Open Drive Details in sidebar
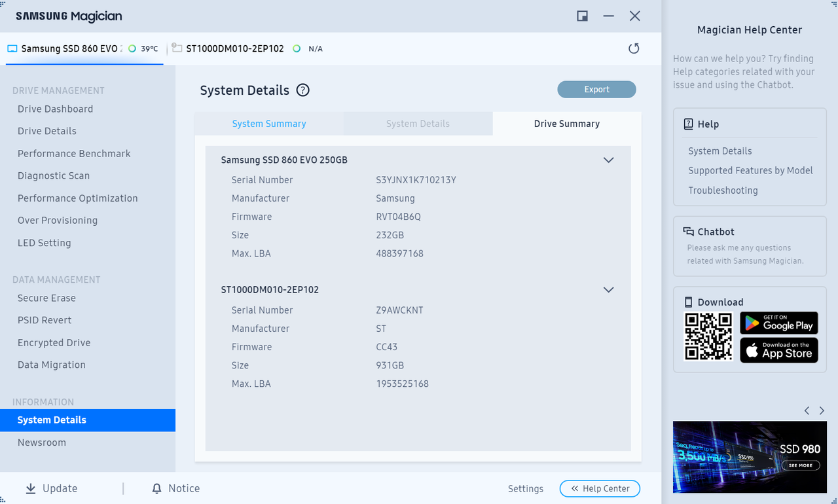 pos(47,132)
